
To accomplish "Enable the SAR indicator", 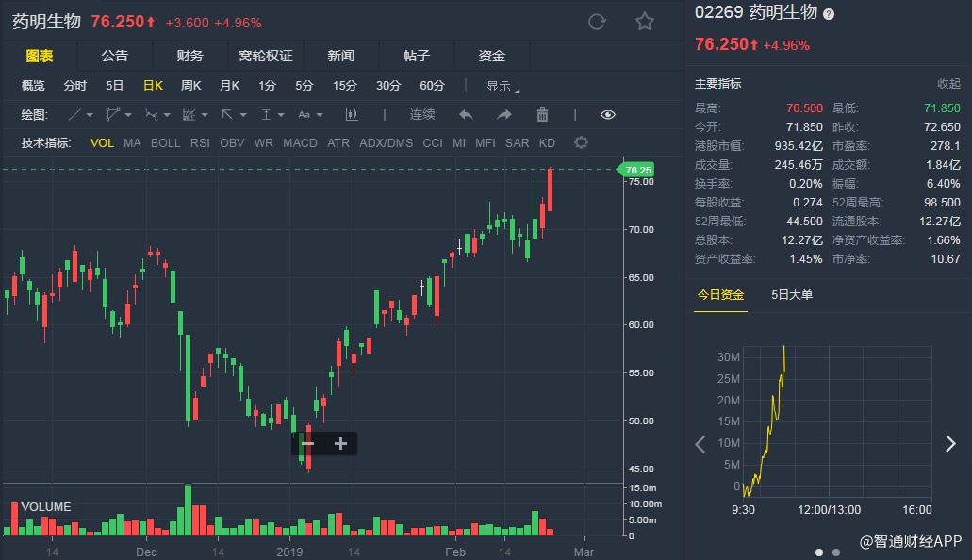I will (x=517, y=143).
